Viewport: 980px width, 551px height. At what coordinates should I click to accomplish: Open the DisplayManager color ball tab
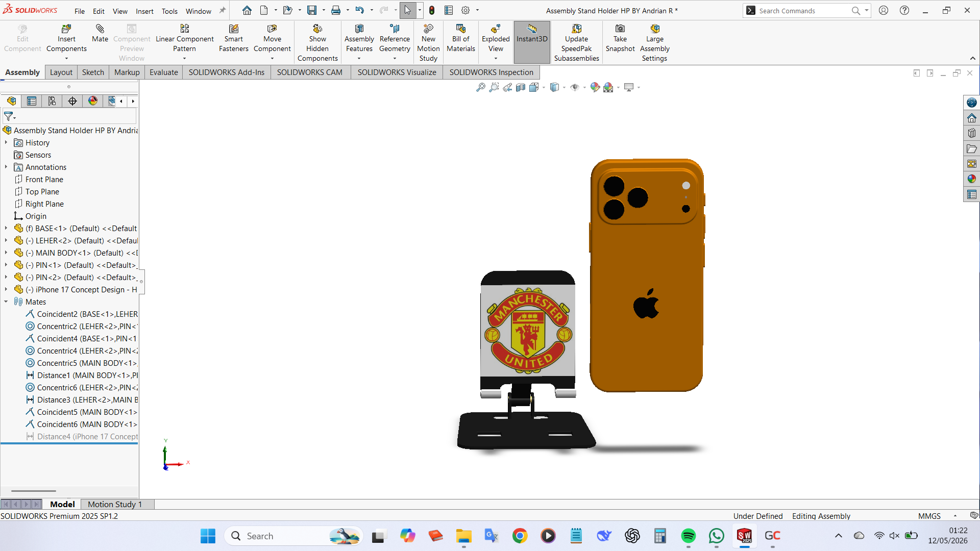tap(93, 101)
